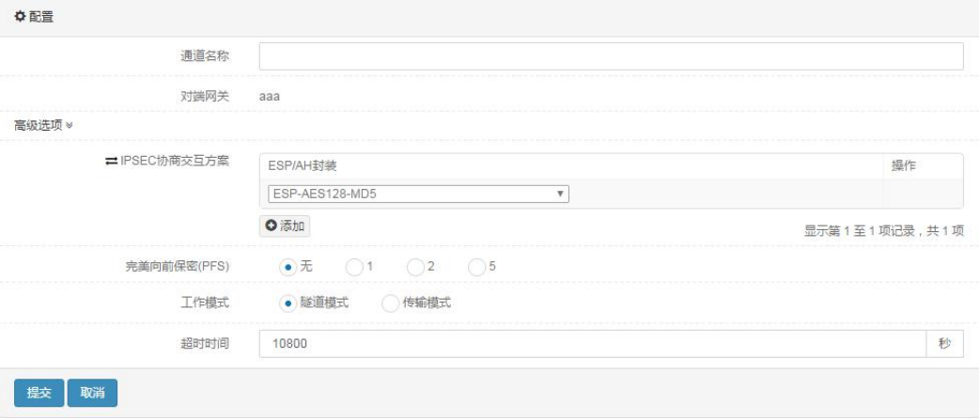Viewport: 980px width, 420px height.
Task: Select PFS option 无
Action: [288, 267]
